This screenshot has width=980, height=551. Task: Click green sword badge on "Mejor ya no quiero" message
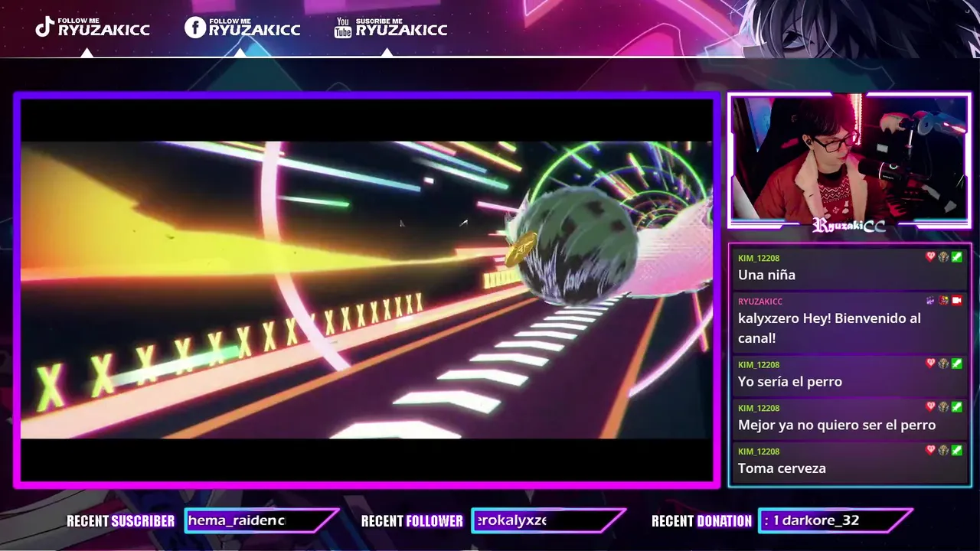(x=956, y=407)
